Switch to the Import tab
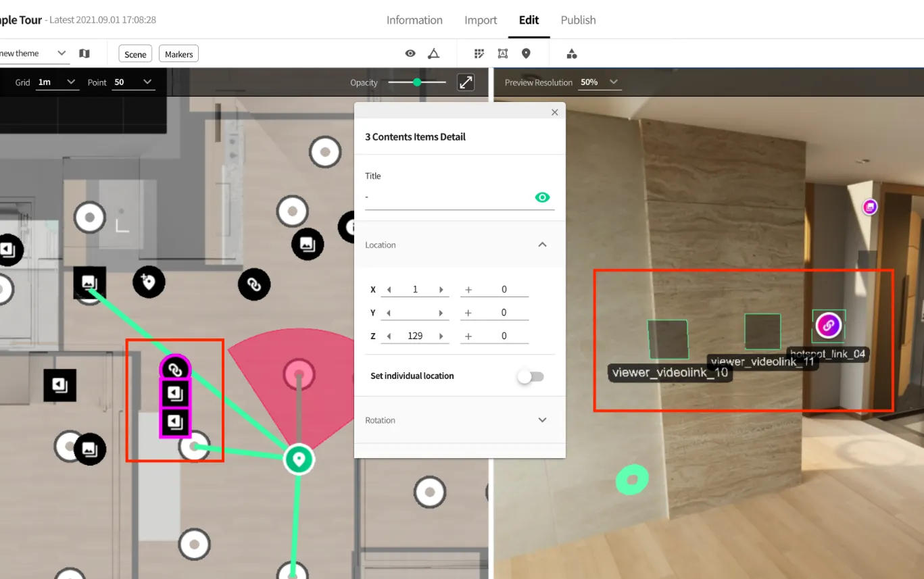The height and width of the screenshot is (579, 924). click(481, 20)
